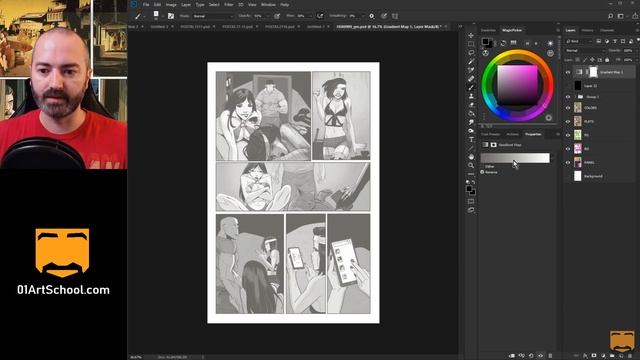Create a new layer from the Layers footer
640x360 pixels.
tap(621, 356)
